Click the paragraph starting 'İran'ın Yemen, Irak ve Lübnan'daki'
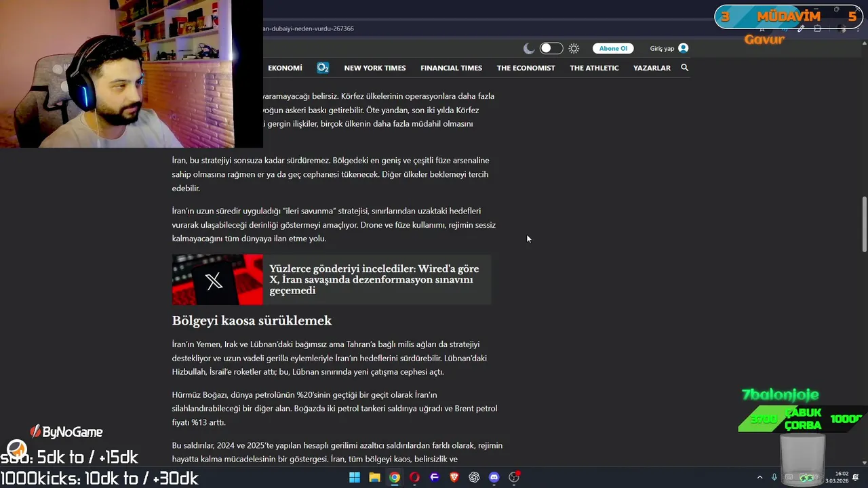Screen dimensions: 868x488 pos(330,358)
